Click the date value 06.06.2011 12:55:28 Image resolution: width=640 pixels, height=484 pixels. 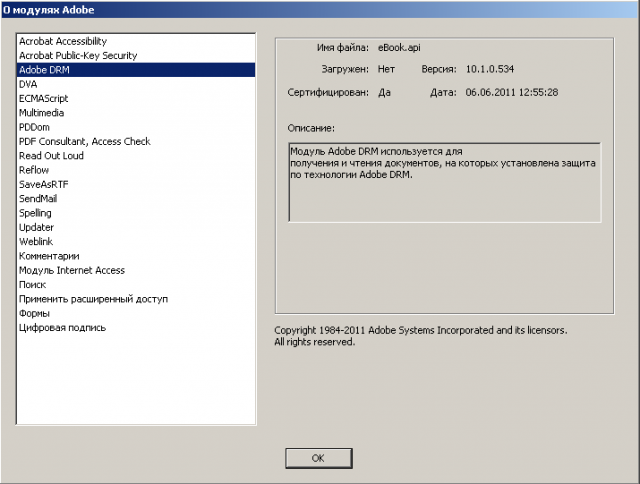pos(512,92)
